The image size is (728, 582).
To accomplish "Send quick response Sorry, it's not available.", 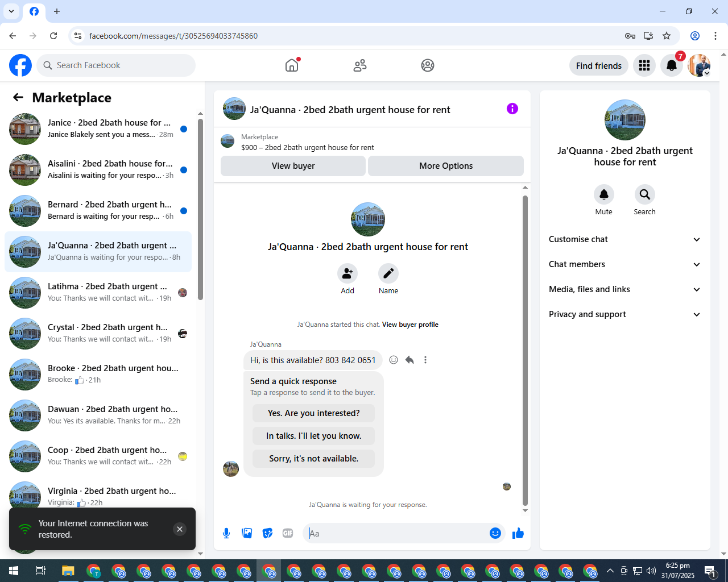I will click(314, 459).
